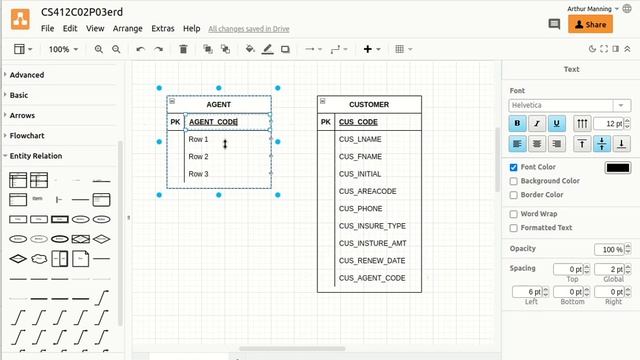Align text center horizontally
Screen dimensions: 640x360
(x=537, y=144)
